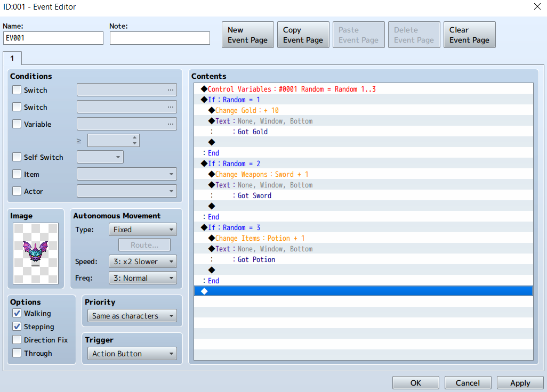Open the Speed dropdown showing x2 Slower

142,261
